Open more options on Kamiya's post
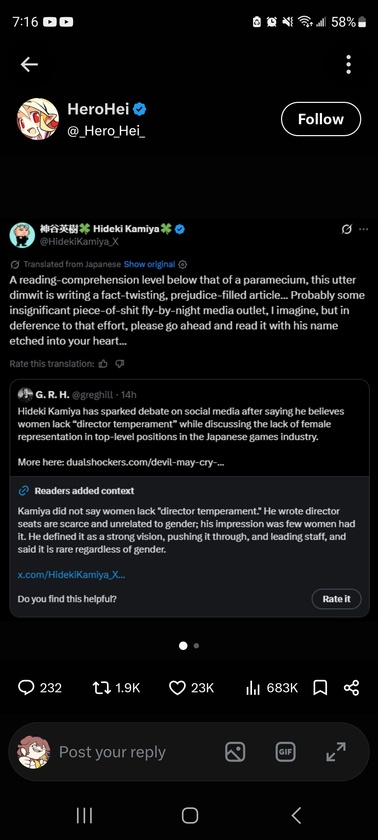 click(x=364, y=229)
